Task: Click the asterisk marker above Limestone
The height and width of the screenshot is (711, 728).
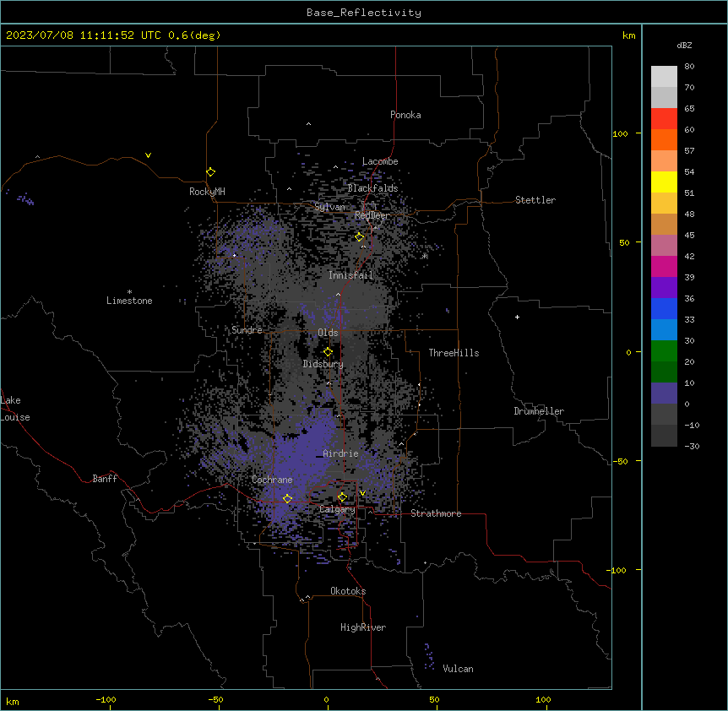Action: tap(129, 292)
